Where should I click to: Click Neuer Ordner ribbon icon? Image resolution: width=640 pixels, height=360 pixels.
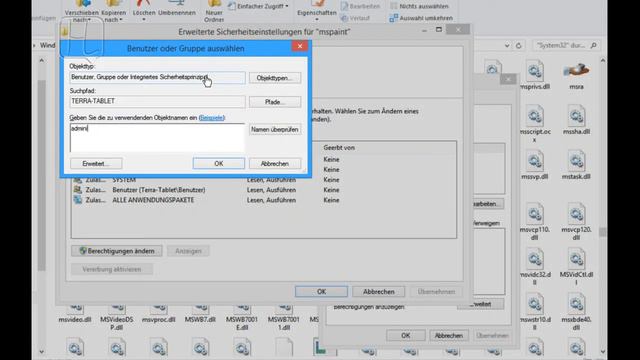(x=214, y=11)
